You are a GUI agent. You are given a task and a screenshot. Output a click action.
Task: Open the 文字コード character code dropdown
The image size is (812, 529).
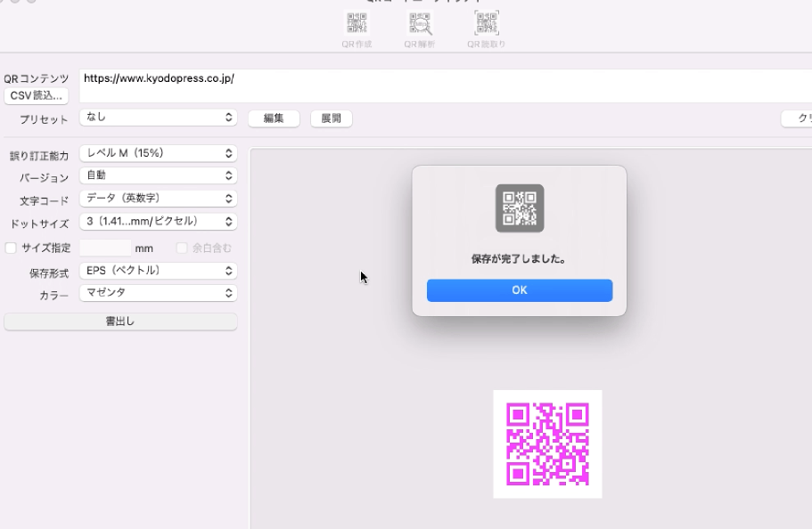[x=158, y=199]
